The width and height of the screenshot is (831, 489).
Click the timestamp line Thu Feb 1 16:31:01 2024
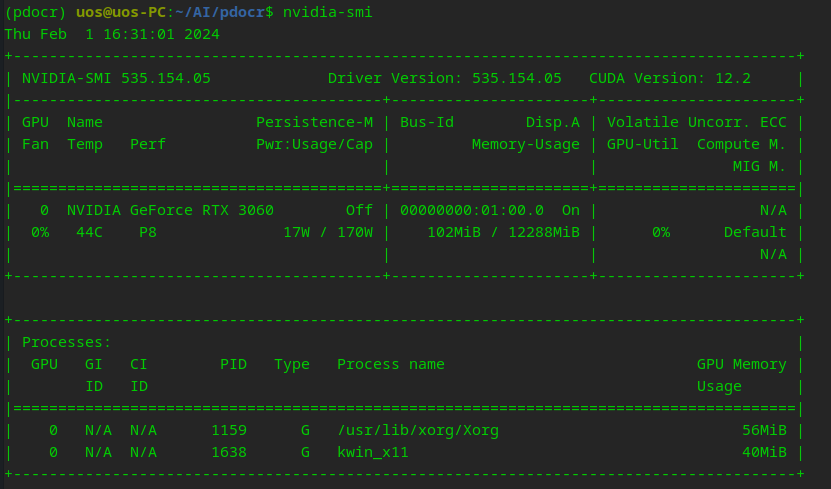(112, 34)
